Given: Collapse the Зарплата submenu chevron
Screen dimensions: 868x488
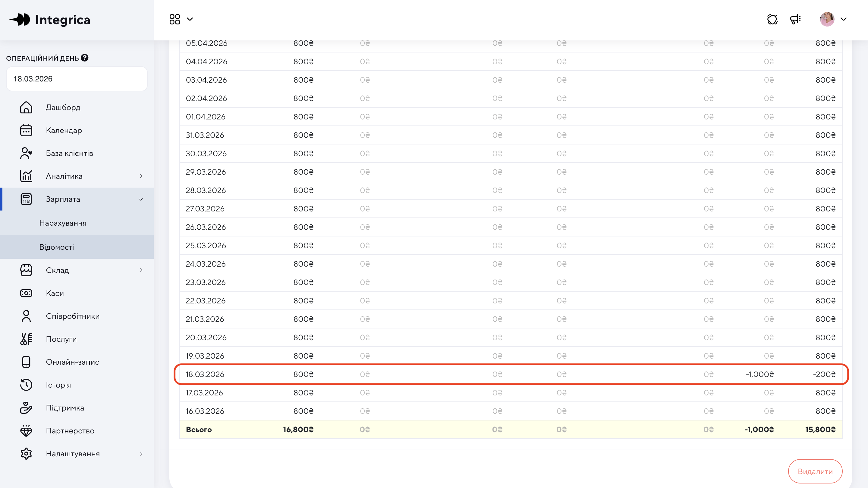Looking at the screenshot, I should (x=141, y=199).
